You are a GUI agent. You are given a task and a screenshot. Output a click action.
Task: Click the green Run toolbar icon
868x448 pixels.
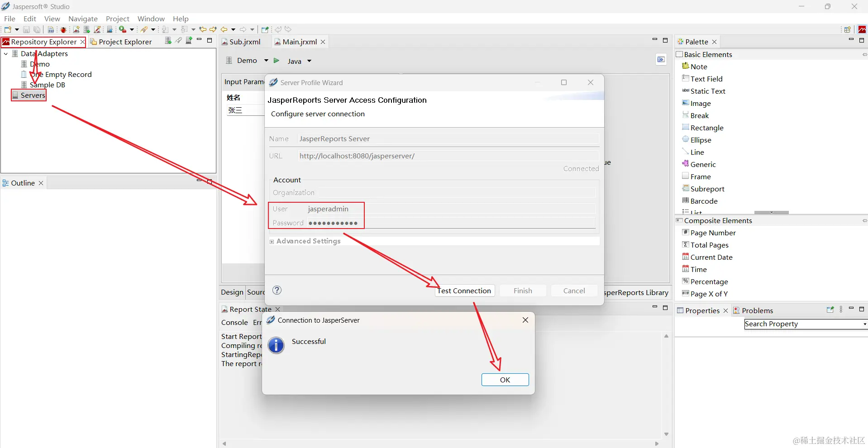(123, 29)
